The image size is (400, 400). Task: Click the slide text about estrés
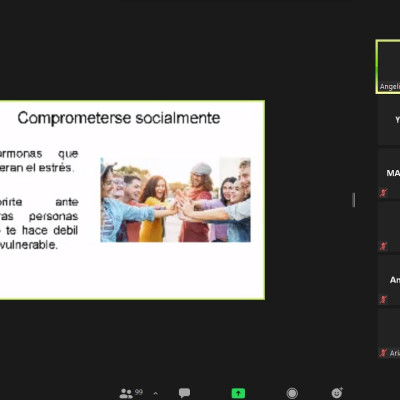[39, 161]
